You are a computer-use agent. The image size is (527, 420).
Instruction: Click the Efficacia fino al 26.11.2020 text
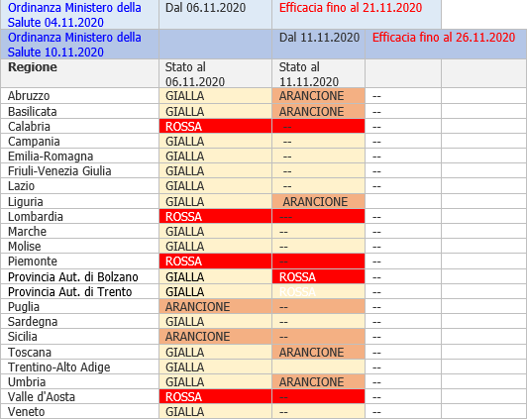444,38
